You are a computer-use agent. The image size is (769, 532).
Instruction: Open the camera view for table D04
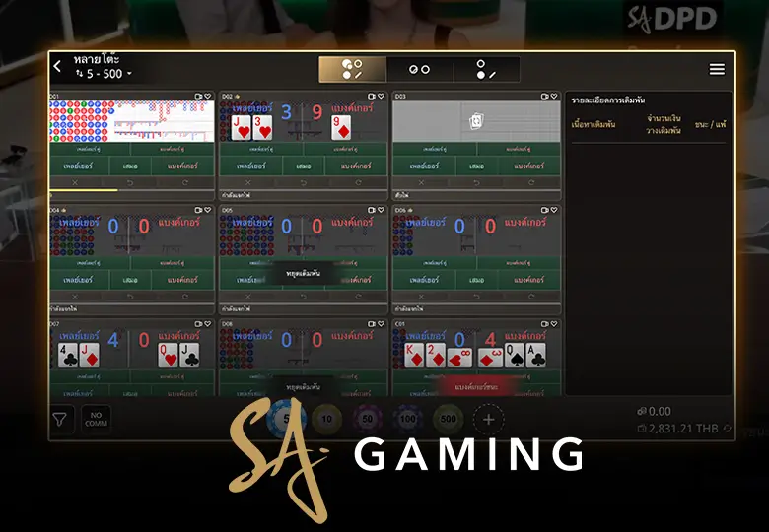coord(198,210)
